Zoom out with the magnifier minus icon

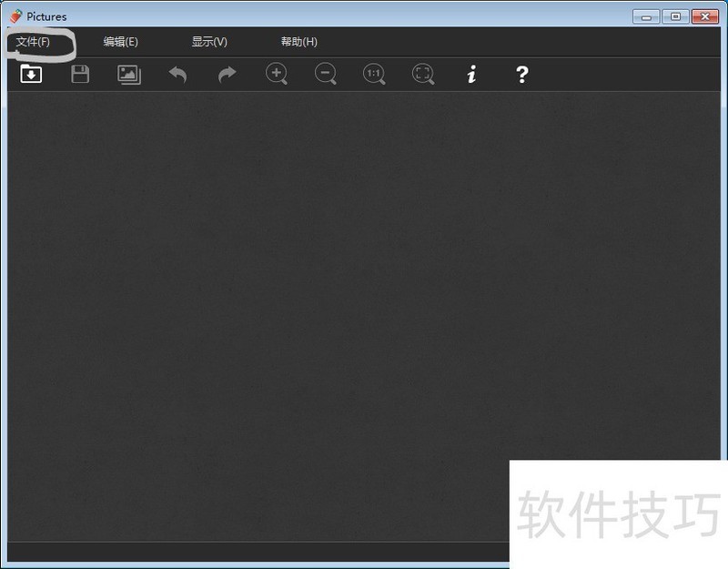pyautogui.click(x=326, y=75)
